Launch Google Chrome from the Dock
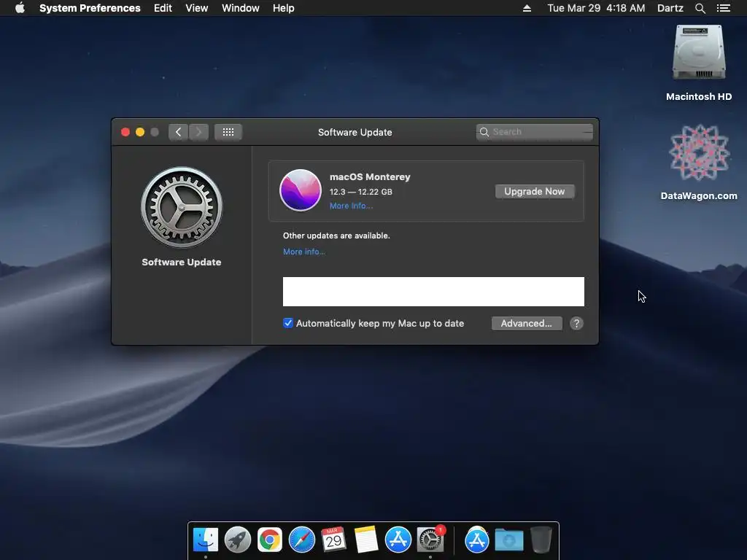Viewport: 747px width, 560px height. [x=270, y=540]
